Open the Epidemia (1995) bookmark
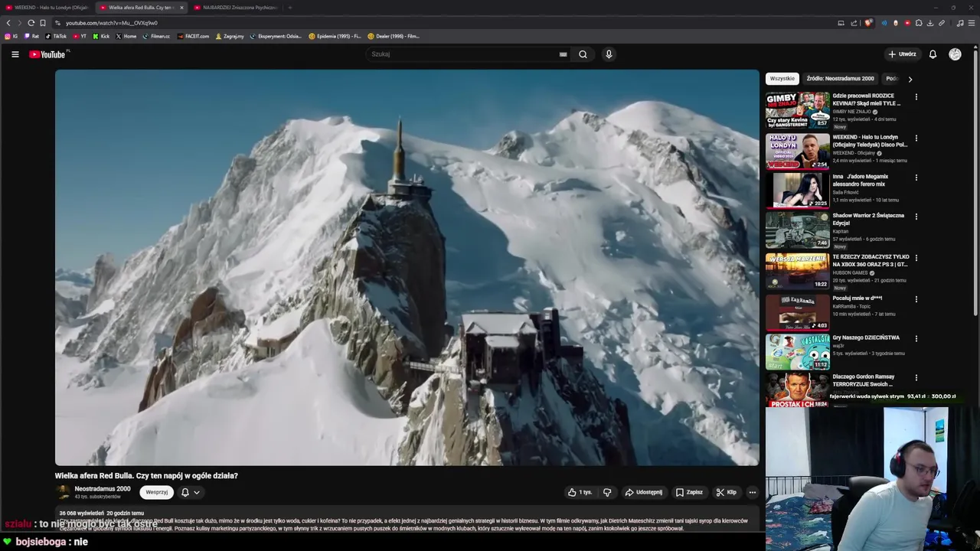 pyautogui.click(x=335, y=36)
